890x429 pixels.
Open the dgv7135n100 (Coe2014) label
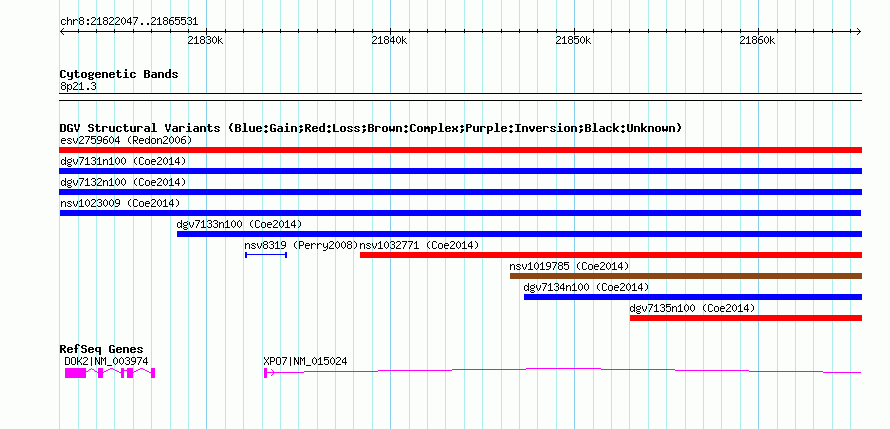[692, 308]
